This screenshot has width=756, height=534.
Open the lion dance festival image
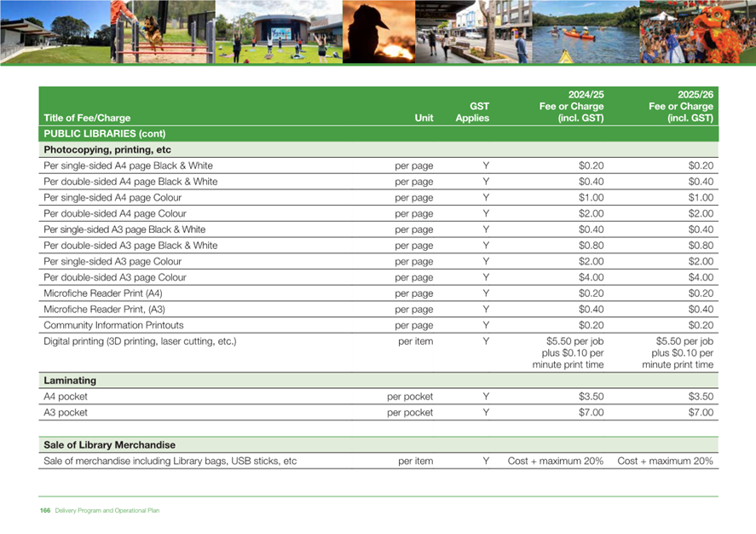[x=699, y=32]
